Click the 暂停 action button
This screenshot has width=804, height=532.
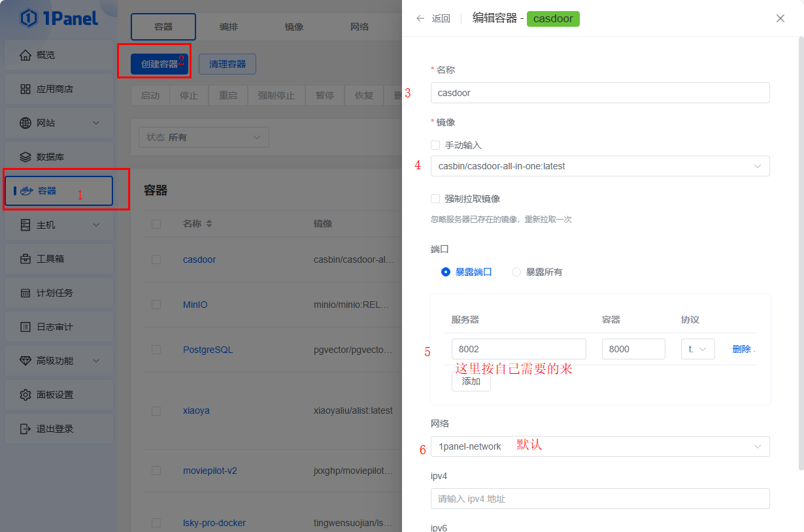click(325, 95)
